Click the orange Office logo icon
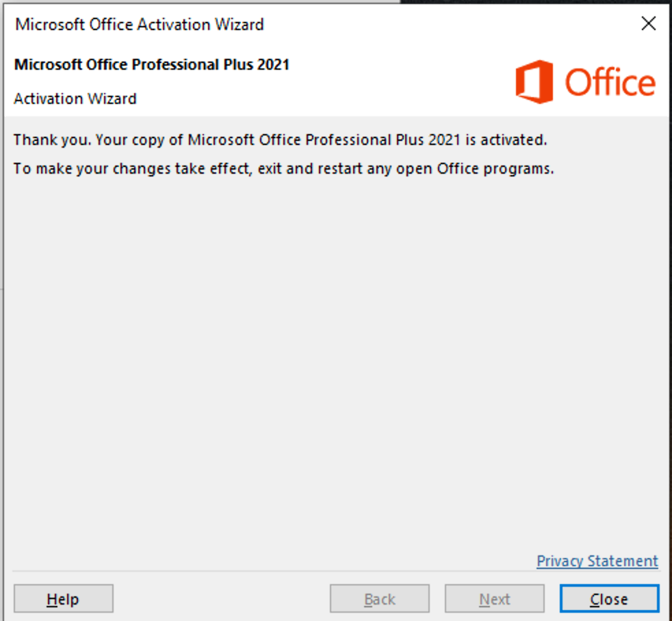The height and width of the screenshot is (621, 672). coord(534,82)
